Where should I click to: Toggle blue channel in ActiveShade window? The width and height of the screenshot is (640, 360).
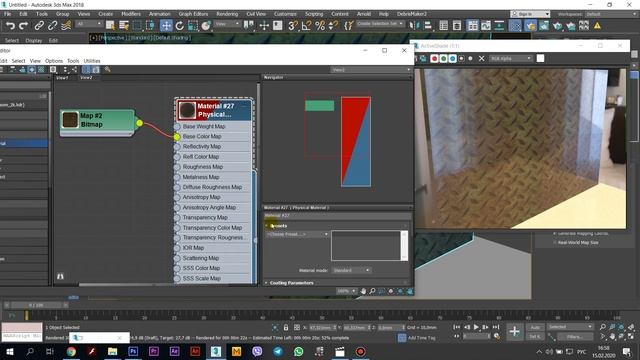coord(452,58)
